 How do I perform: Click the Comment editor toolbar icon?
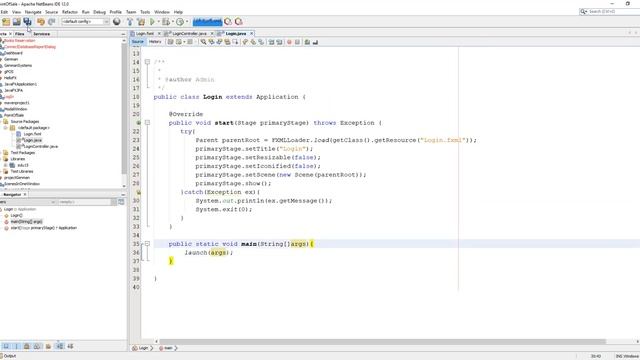[307, 42]
